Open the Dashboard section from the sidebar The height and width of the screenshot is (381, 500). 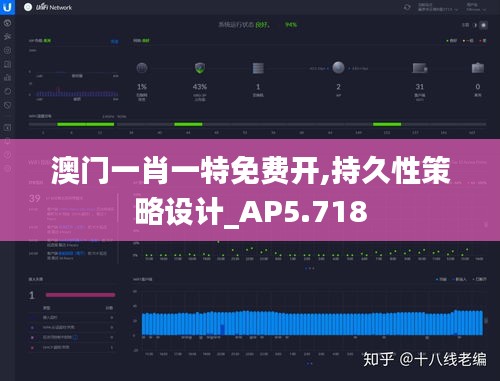[x=7, y=23]
